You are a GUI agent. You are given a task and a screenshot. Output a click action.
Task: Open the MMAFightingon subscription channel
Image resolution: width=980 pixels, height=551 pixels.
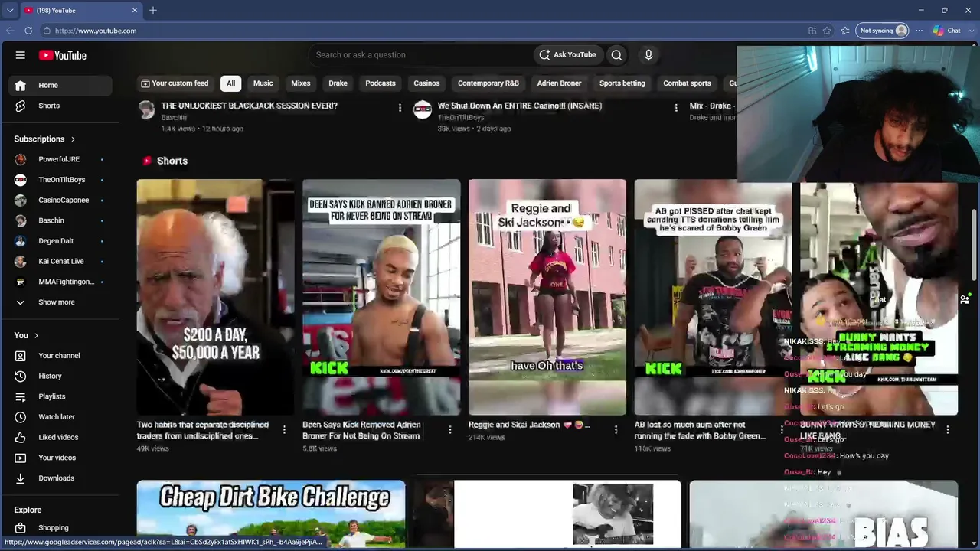[61, 282]
